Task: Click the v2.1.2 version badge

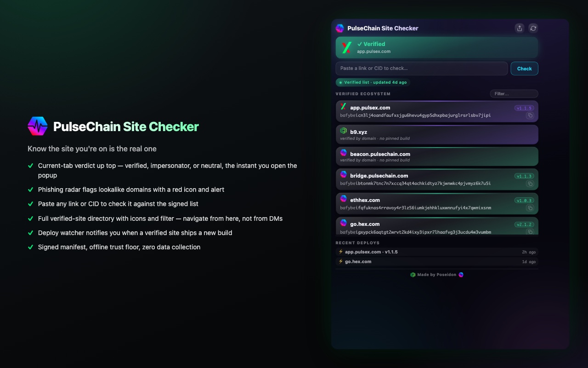Action: [x=524, y=224]
